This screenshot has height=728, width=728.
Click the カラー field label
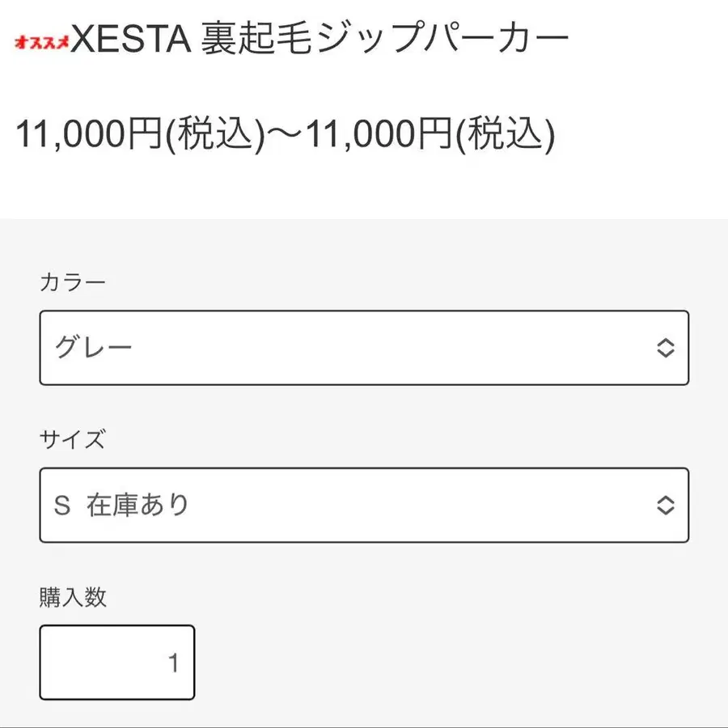point(72,283)
